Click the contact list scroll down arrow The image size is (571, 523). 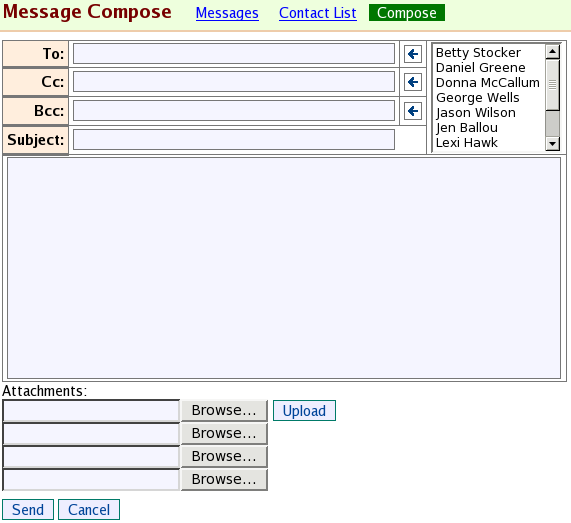[x=552, y=143]
